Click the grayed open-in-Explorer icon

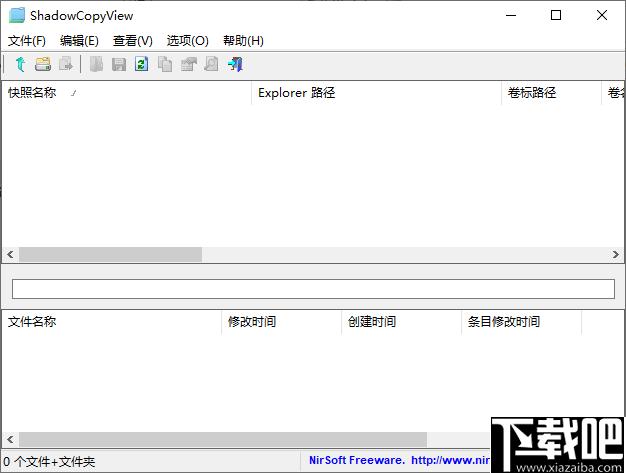tap(96, 64)
